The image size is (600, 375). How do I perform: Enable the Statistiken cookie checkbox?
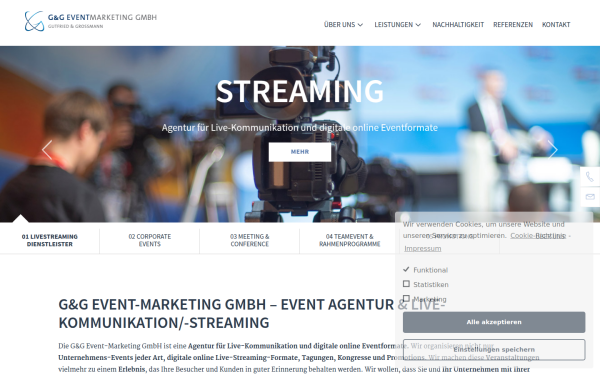[x=406, y=284]
